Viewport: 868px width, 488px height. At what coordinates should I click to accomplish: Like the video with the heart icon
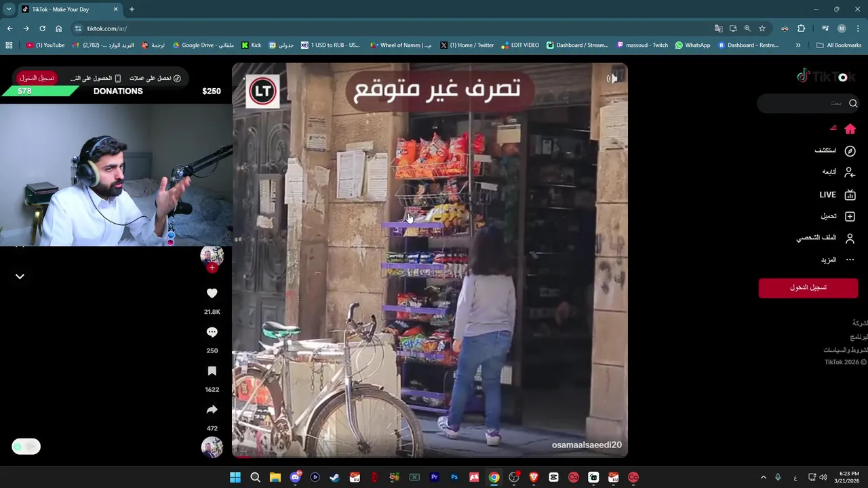coord(212,293)
